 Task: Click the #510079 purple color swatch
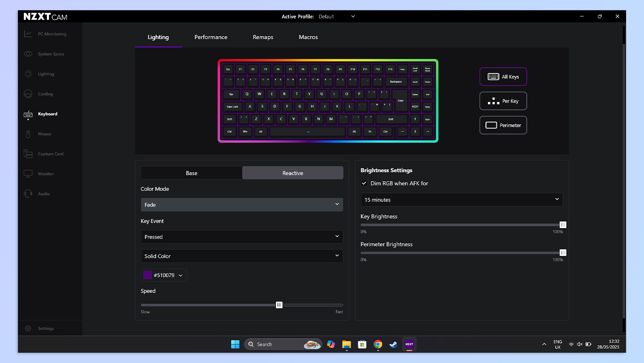(x=148, y=275)
